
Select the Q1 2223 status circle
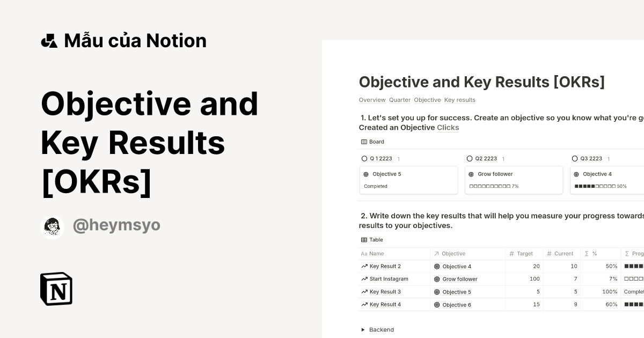click(x=364, y=158)
